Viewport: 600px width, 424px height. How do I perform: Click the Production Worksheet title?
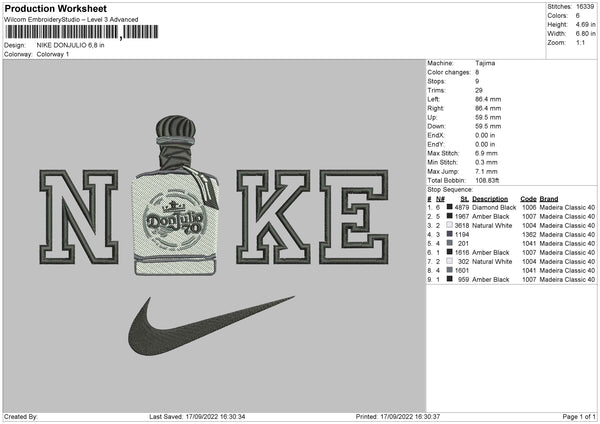pyautogui.click(x=55, y=9)
